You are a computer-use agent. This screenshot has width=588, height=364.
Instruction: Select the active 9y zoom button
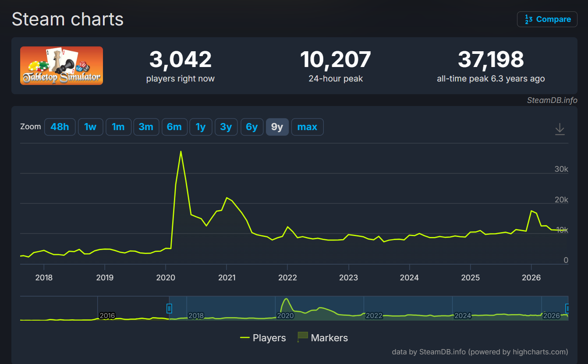click(x=277, y=127)
